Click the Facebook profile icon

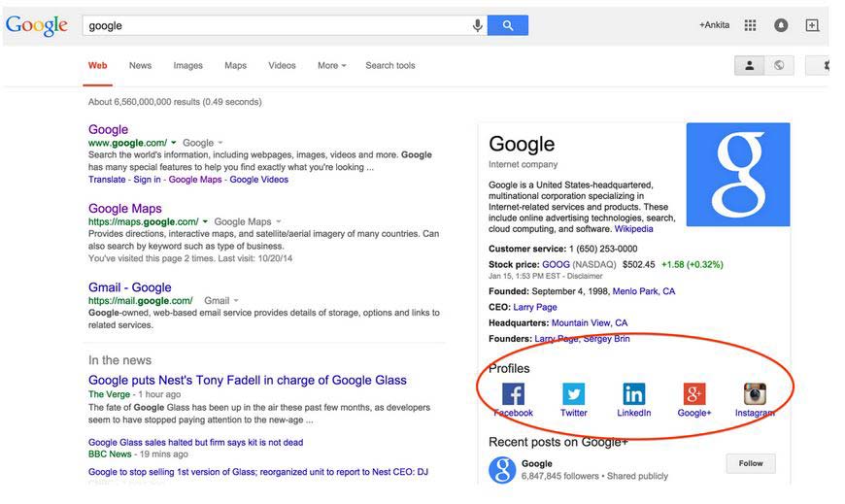[x=513, y=393]
